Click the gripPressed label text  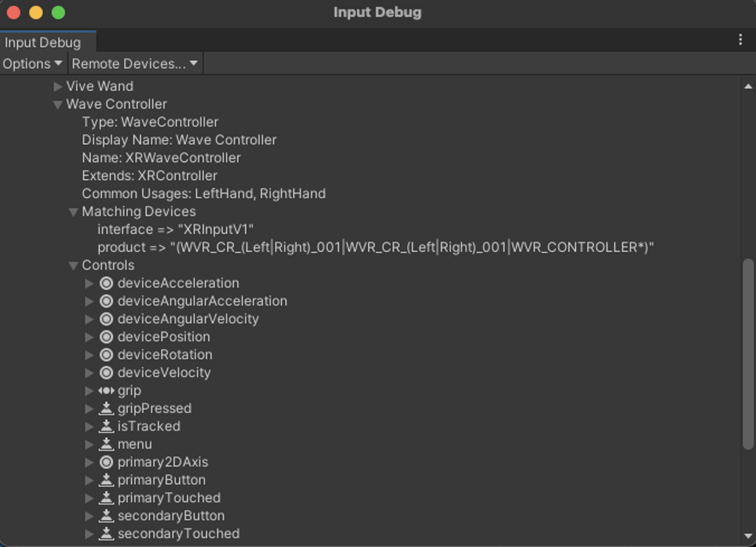pyautogui.click(x=154, y=408)
